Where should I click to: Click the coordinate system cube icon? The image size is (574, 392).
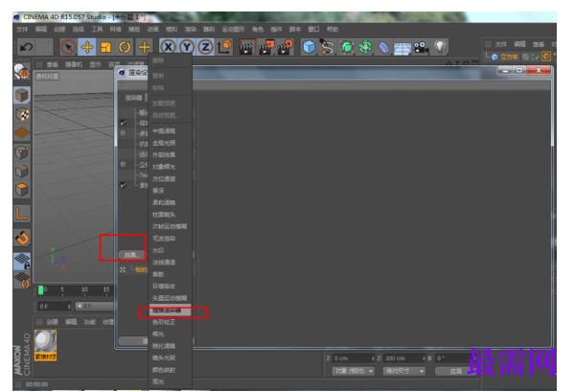[x=225, y=47]
